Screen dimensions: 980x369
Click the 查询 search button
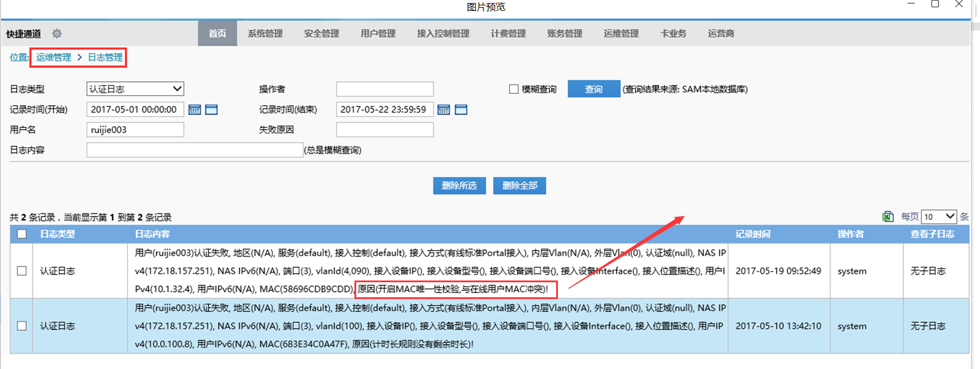(594, 89)
